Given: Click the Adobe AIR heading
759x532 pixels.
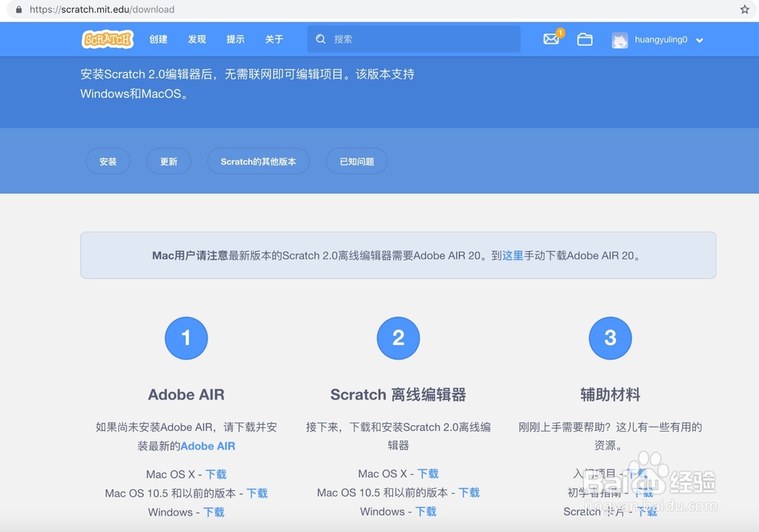Looking at the screenshot, I should click(x=187, y=395).
